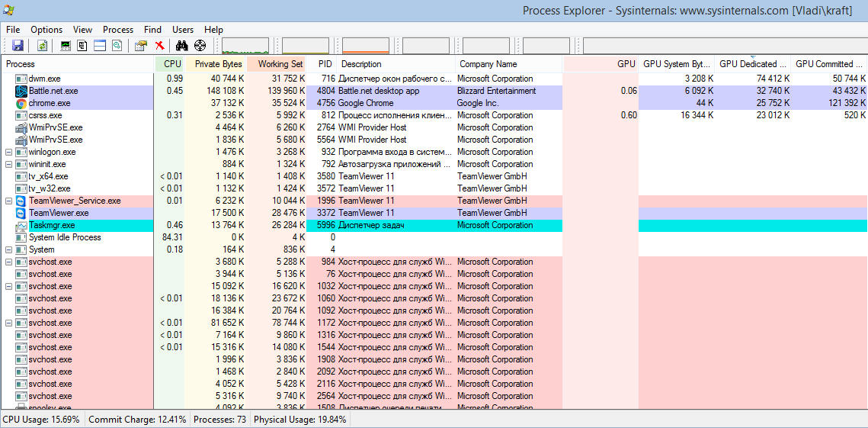Collapse the TeamViewer_Service.exe tree node
This screenshot has height=428, width=868.
tap(8, 201)
